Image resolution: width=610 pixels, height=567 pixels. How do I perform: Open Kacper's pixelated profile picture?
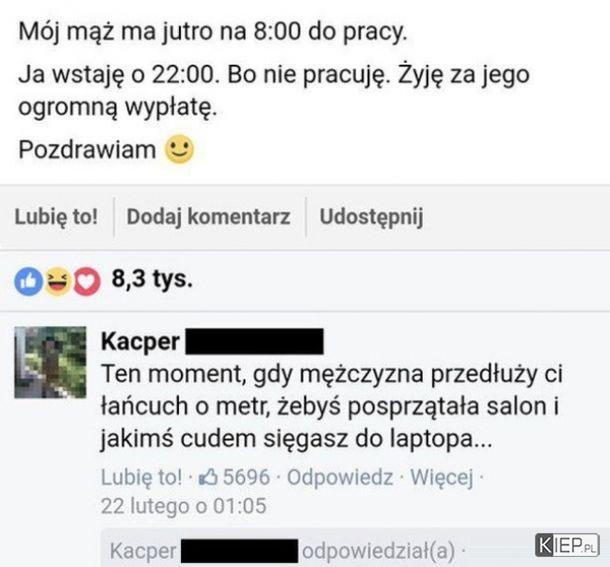[50, 362]
